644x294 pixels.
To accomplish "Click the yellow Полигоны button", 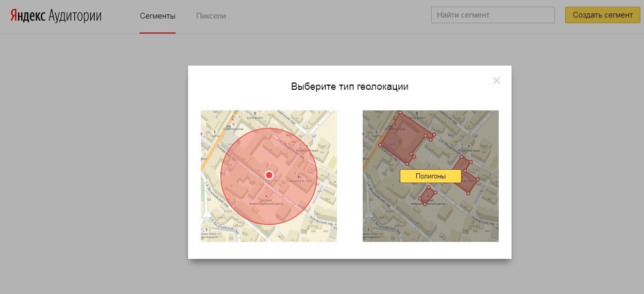I will 430,176.
